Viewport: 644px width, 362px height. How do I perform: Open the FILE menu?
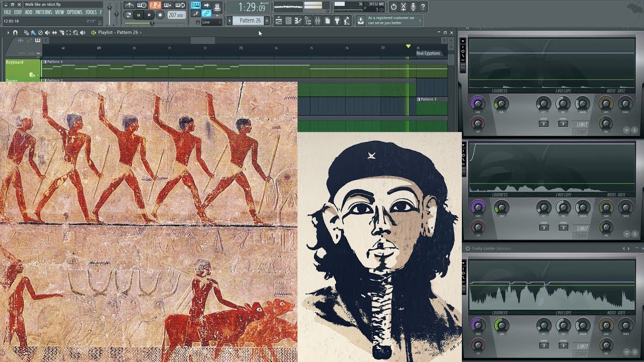click(8, 12)
